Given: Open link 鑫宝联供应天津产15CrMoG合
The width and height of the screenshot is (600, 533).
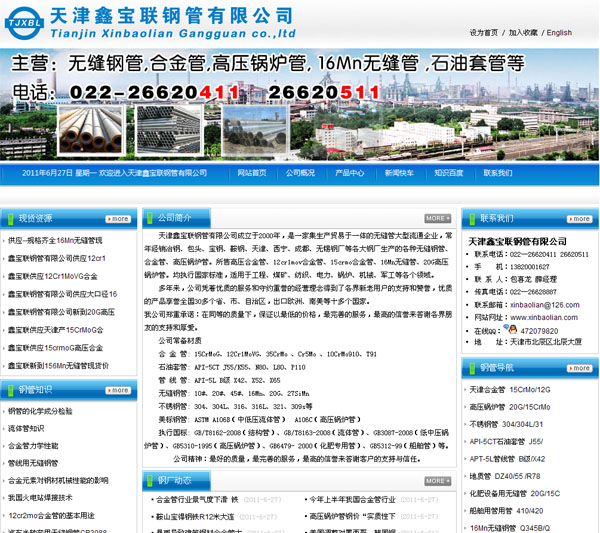Looking at the screenshot, I should (x=55, y=330).
